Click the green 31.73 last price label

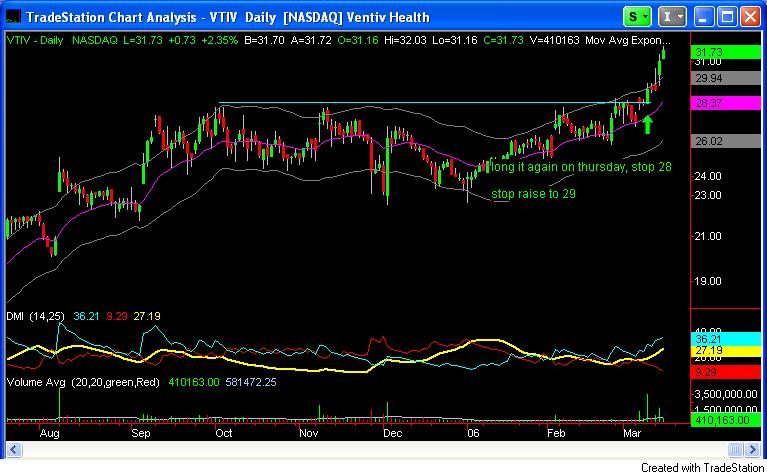tap(725, 52)
